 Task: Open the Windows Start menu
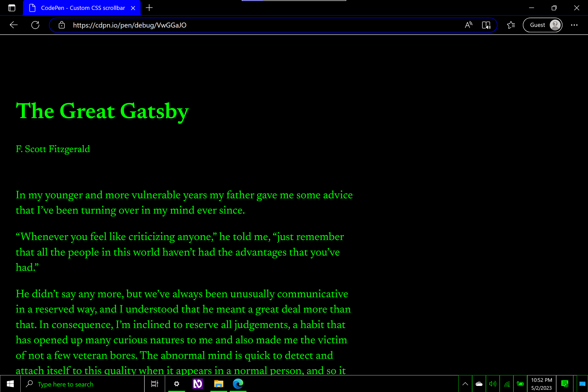click(10, 384)
